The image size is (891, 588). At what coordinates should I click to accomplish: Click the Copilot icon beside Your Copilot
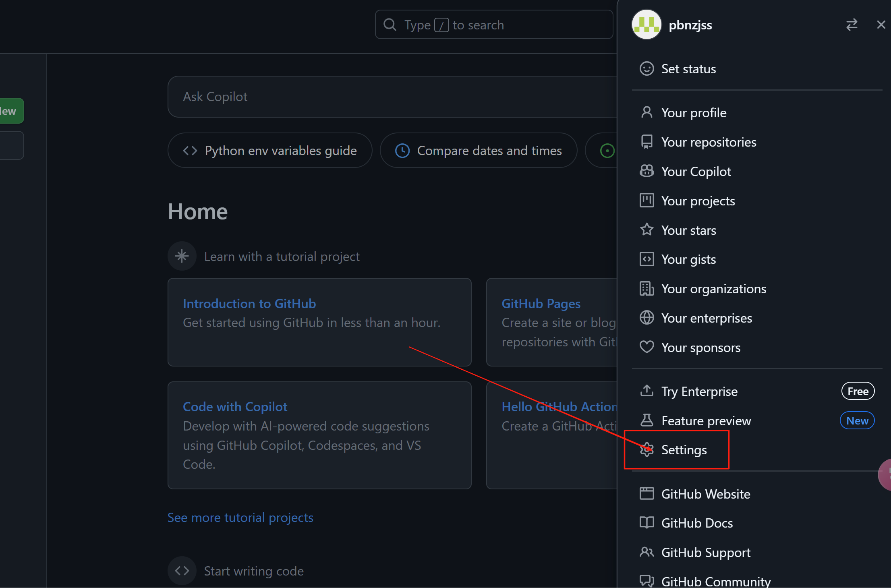[646, 171]
